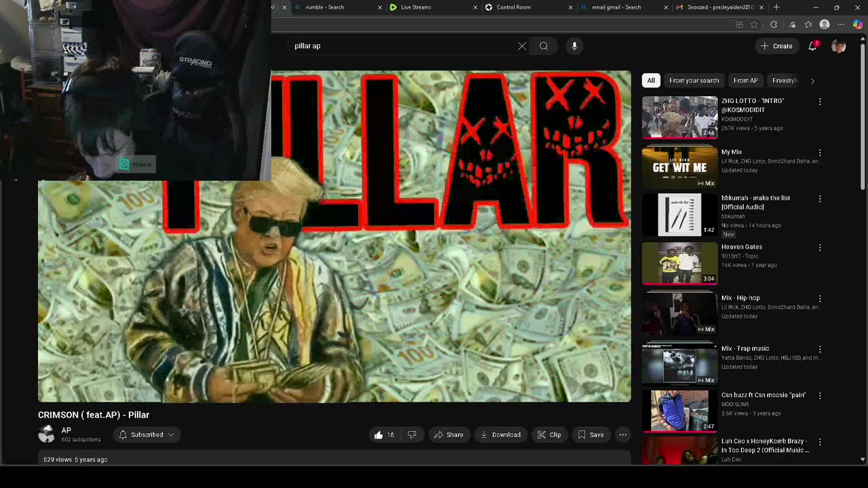The width and height of the screenshot is (868, 488).
Task: Download the Pillar video
Action: click(500, 434)
